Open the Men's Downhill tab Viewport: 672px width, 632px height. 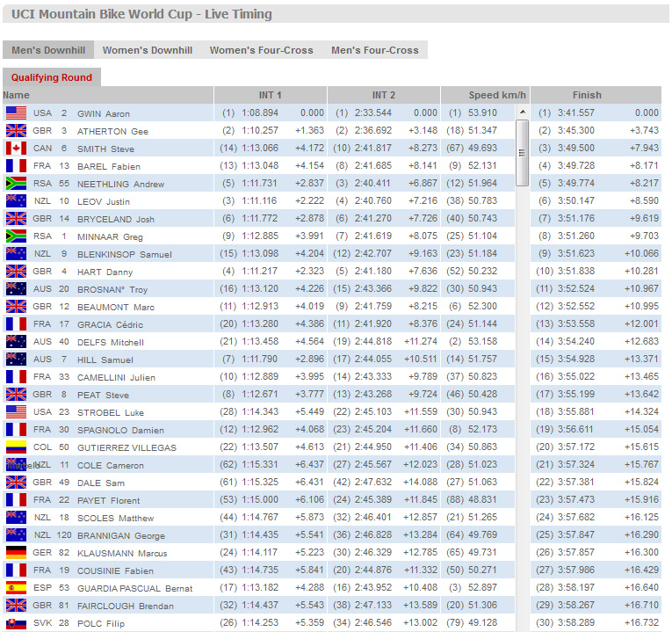click(48, 50)
